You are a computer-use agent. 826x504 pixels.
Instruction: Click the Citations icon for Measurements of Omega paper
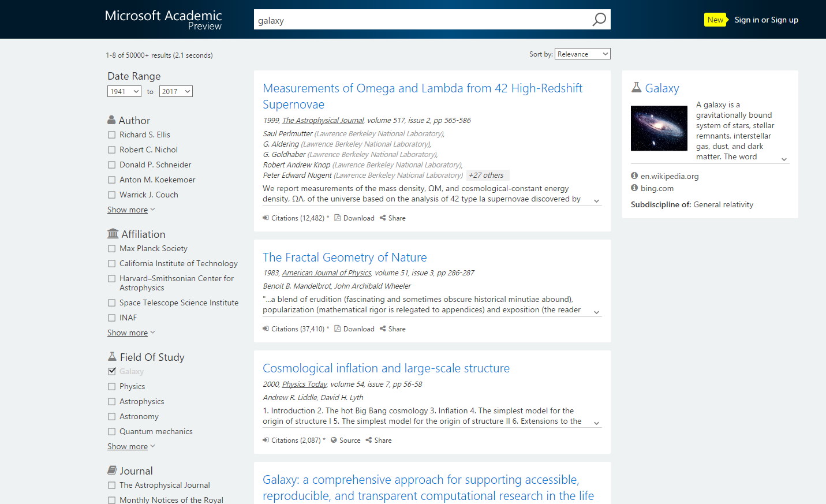tap(266, 218)
